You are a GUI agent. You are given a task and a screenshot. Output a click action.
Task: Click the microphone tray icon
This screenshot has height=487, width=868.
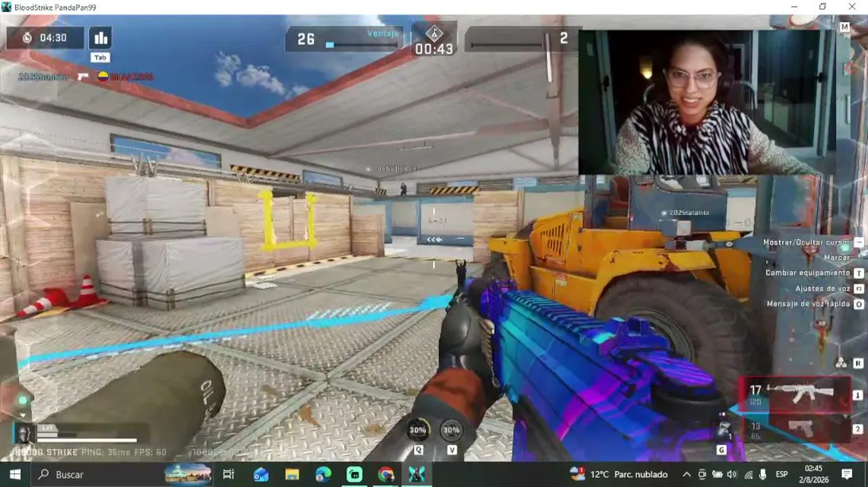pyautogui.click(x=763, y=474)
